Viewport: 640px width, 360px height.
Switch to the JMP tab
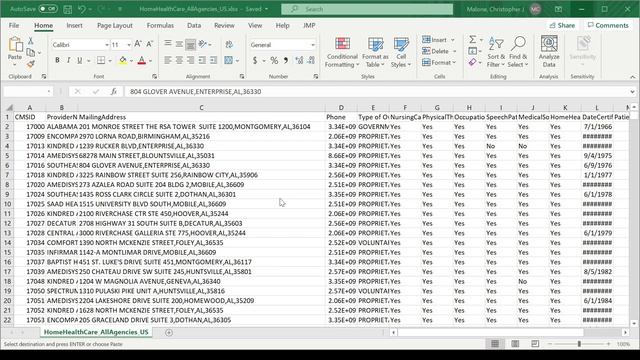(309, 25)
